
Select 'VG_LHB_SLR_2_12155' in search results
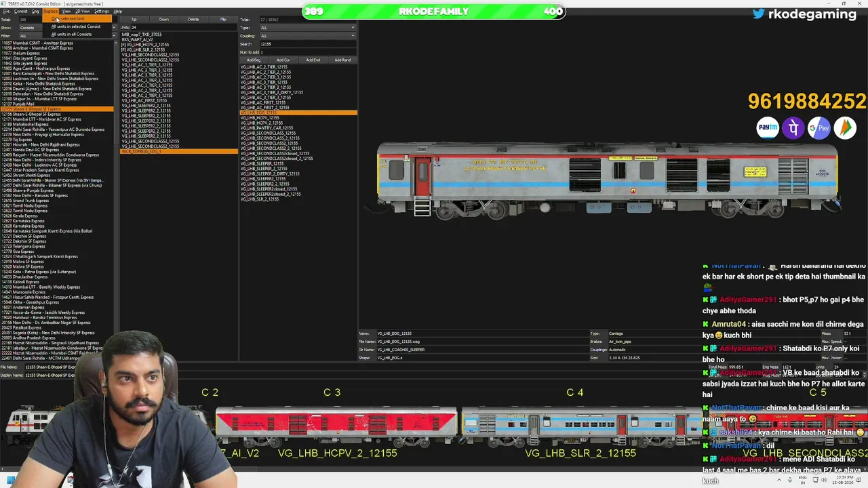pos(260,199)
